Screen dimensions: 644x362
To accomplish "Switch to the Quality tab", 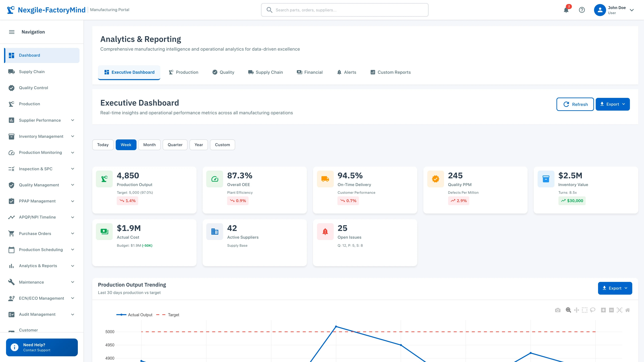I will pyautogui.click(x=223, y=72).
